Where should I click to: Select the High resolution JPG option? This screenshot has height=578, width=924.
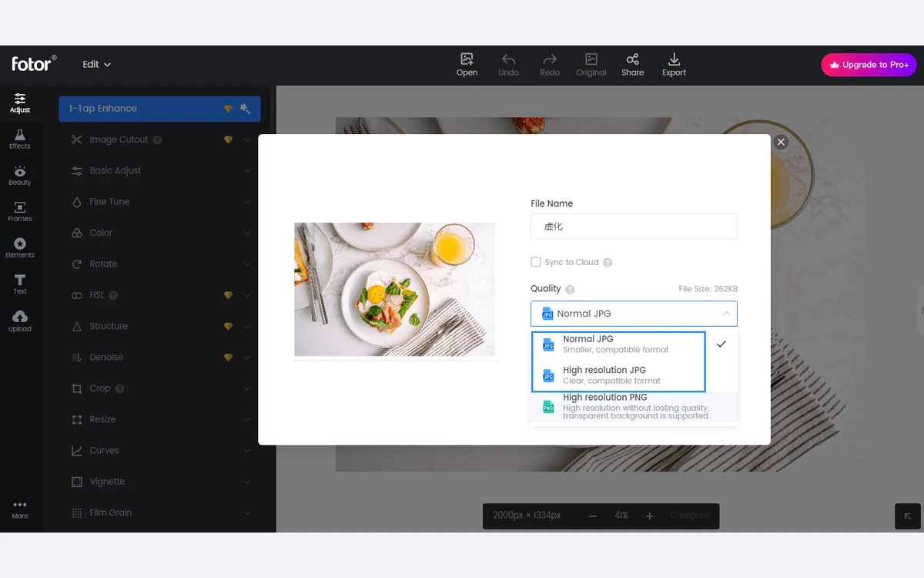634,375
